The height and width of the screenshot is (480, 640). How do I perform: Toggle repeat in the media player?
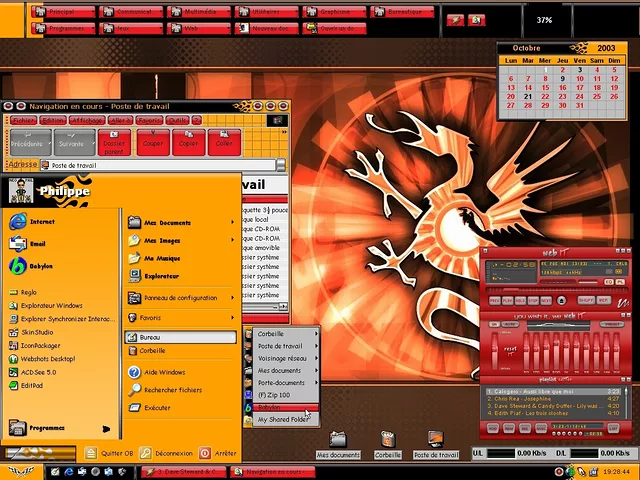(x=605, y=300)
